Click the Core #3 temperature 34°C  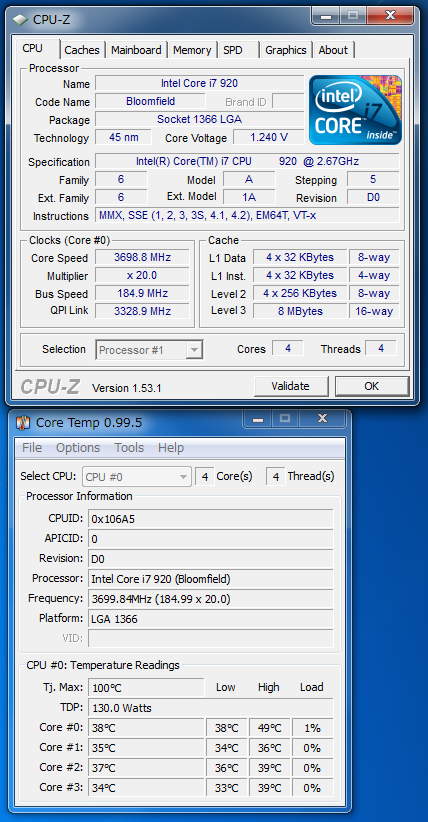146,787
